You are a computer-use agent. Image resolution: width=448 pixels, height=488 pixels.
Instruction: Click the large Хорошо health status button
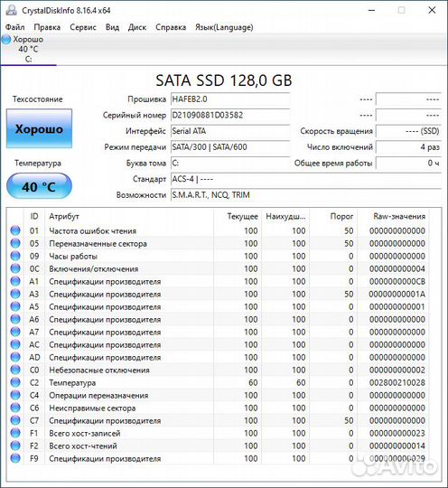click(39, 128)
